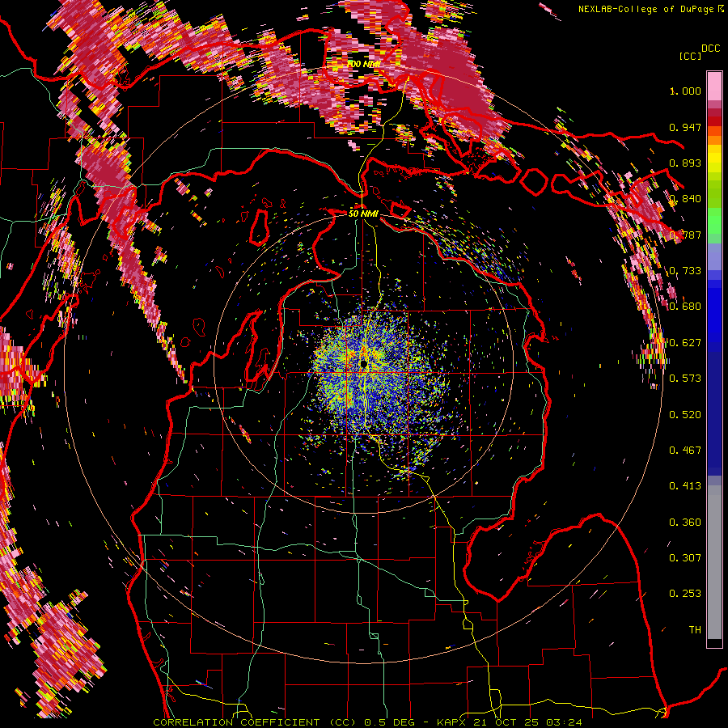Click the 100 NMI range ring label
The width and height of the screenshot is (728, 728).
point(363,64)
